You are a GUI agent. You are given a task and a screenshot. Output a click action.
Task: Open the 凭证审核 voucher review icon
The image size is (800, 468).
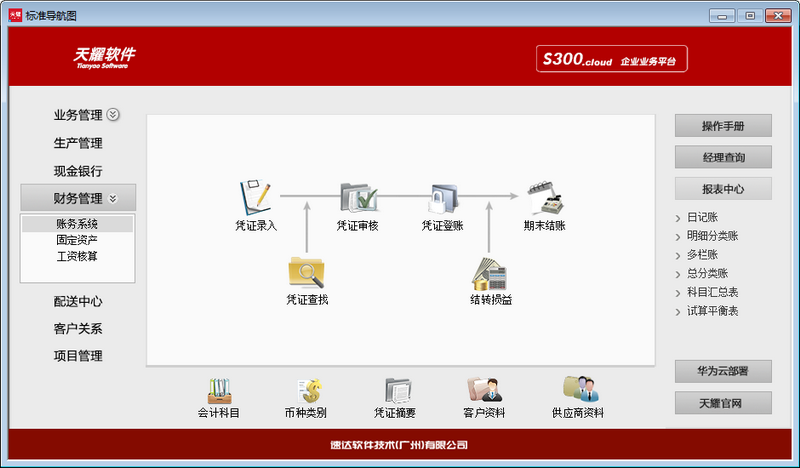[359, 198]
